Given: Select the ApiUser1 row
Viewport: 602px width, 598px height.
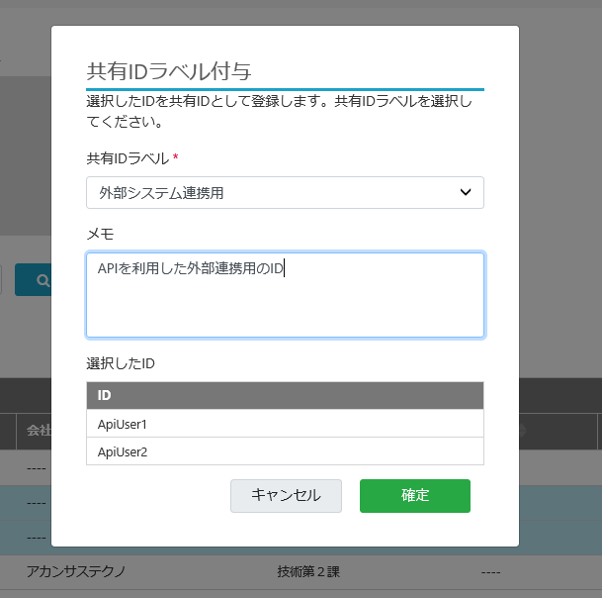Looking at the screenshot, I should click(x=284, y=424).
